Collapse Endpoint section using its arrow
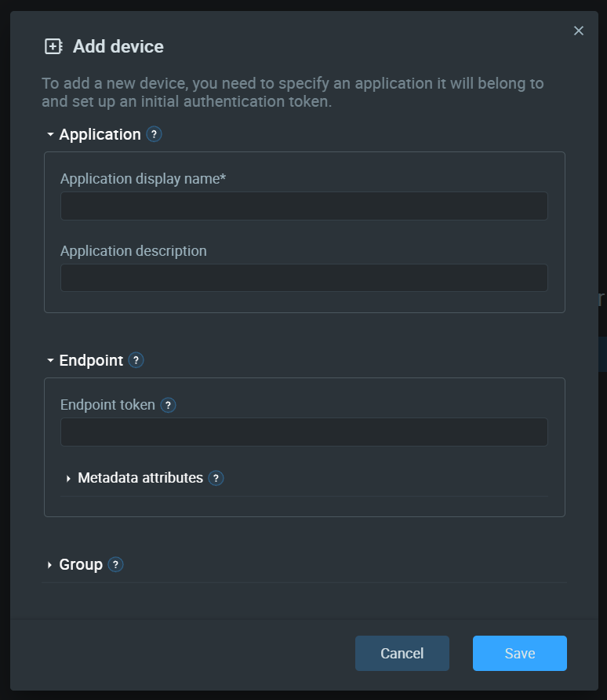The width and height of the screenshot is (607, 700). pos(50,360)
